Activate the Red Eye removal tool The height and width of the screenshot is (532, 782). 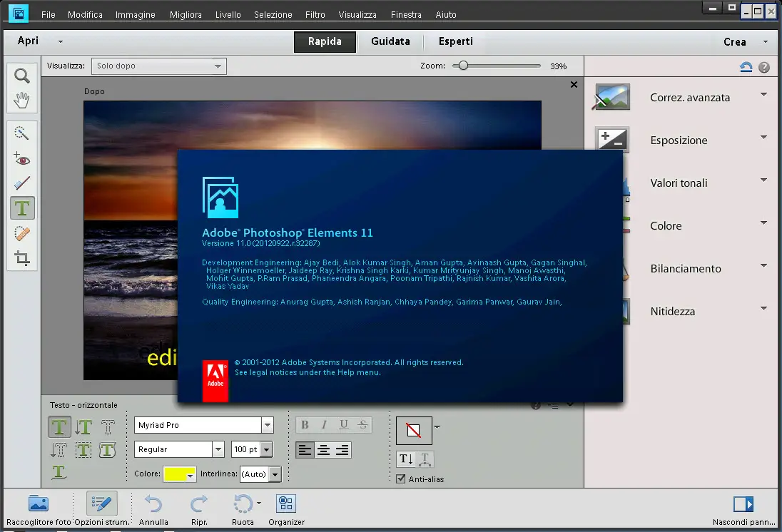[x=22, y=158]
